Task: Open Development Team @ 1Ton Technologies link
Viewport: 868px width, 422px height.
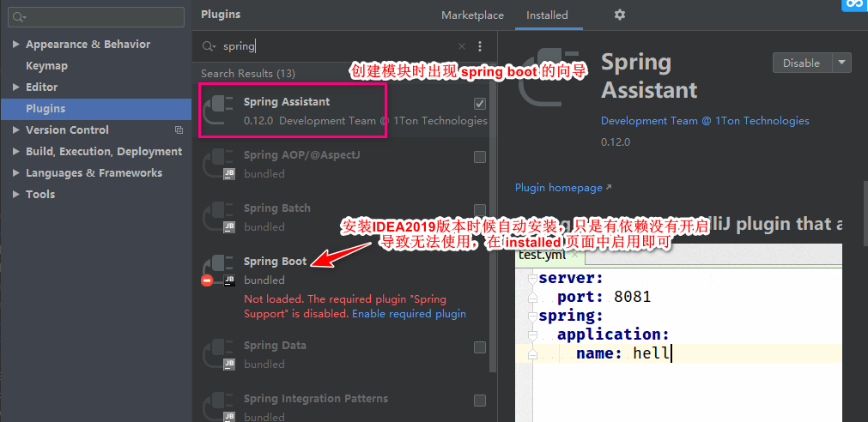Action: pyautogui.click(x=705, y=121)
